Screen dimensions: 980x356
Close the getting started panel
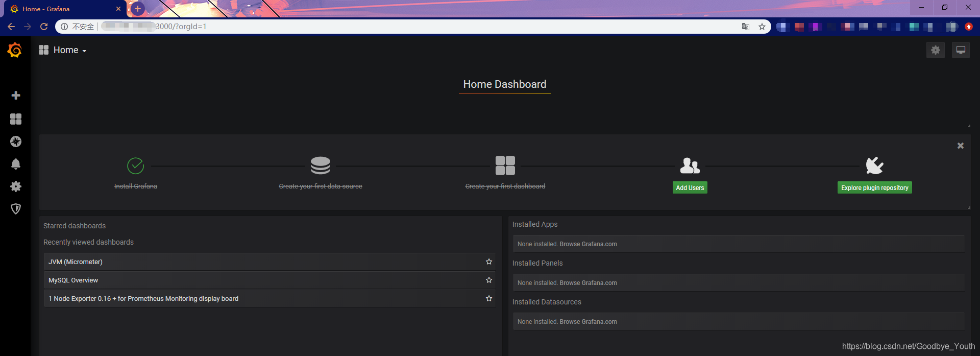(961, 146)
